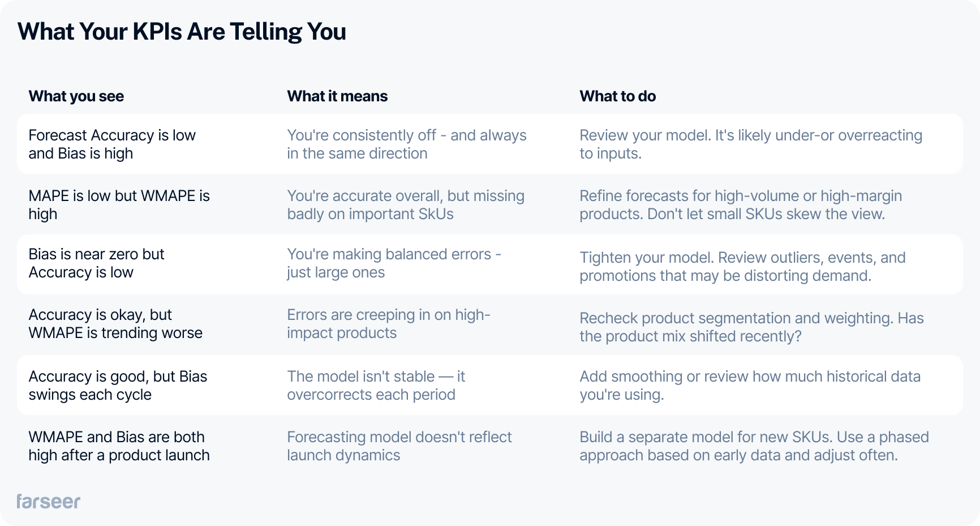
Task: Click "missing badly on important SKUs" text
Action: coord(405,205)
